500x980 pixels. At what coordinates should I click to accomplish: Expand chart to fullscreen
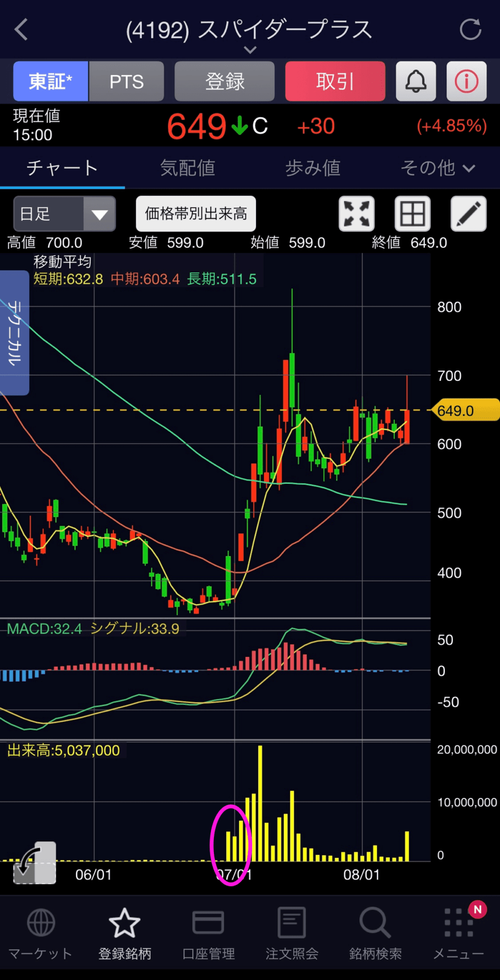pos(356,213)
